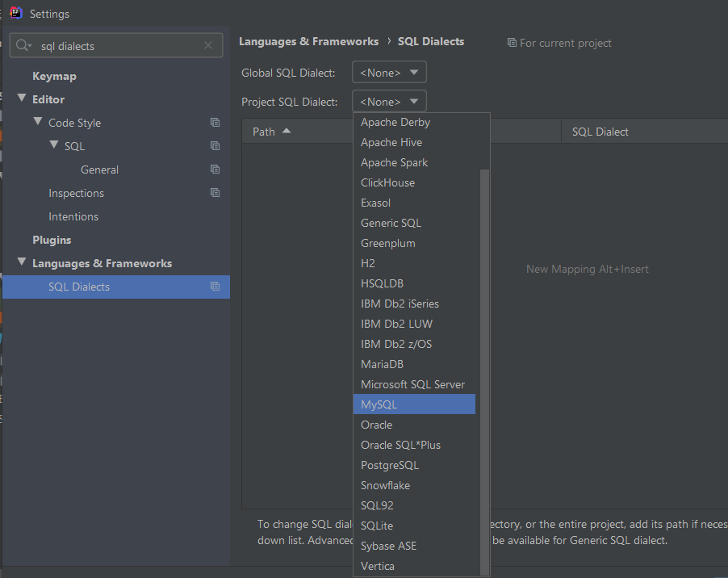The width and height of the screenshot is (728, 578).
Task: Click project-level icon beside Inspections
Action: pos(215,192)
